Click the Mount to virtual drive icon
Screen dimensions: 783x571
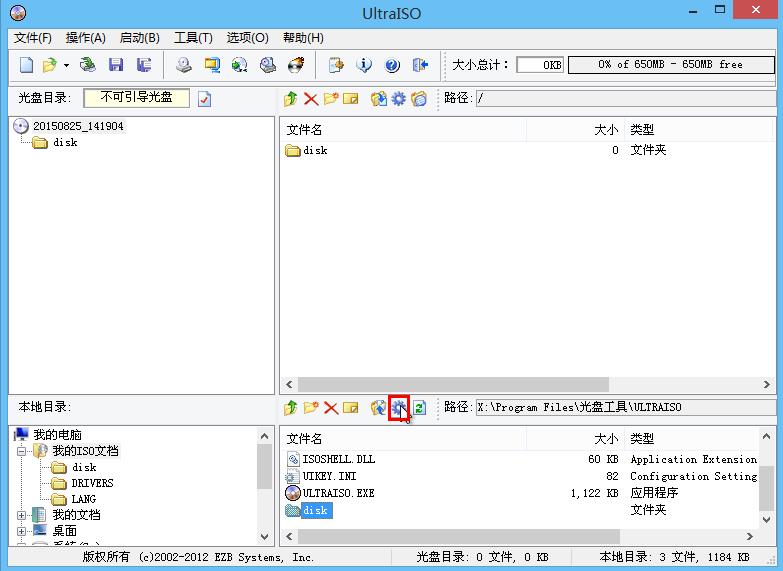268,65
